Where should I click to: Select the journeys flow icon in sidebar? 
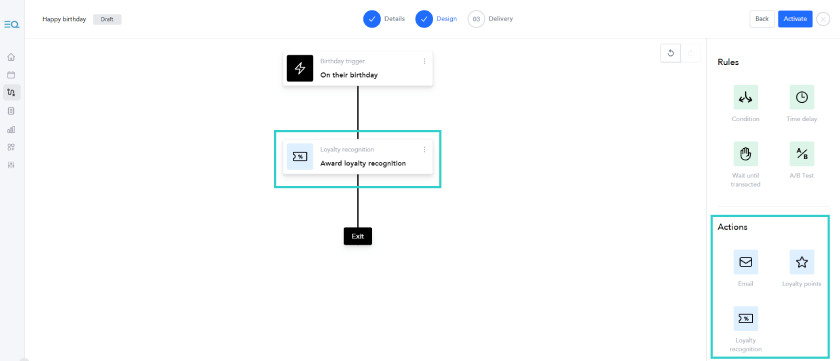(x=11, y=93)
